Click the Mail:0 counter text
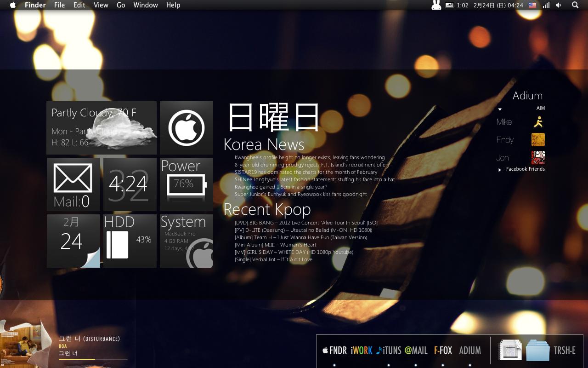Screen dimensions: 588x368 click(71, 201)
